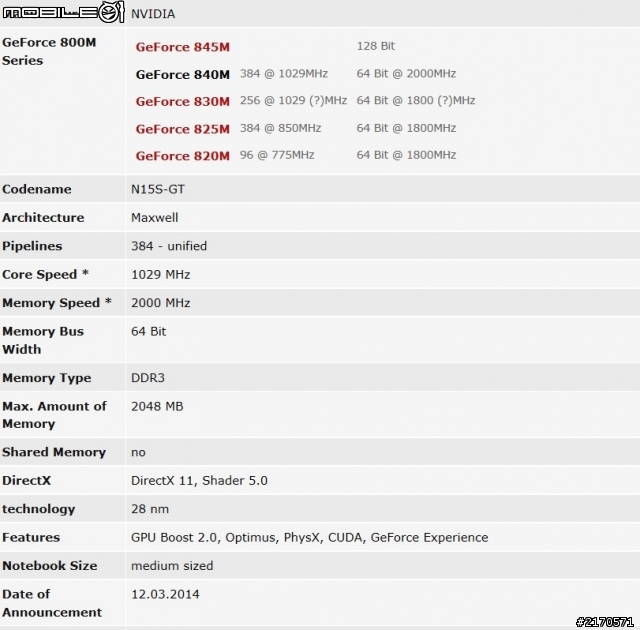Select 384 @ 850MHz for the 825M
The height and width of the screenshot is (630, 640).
pos(280,128)
